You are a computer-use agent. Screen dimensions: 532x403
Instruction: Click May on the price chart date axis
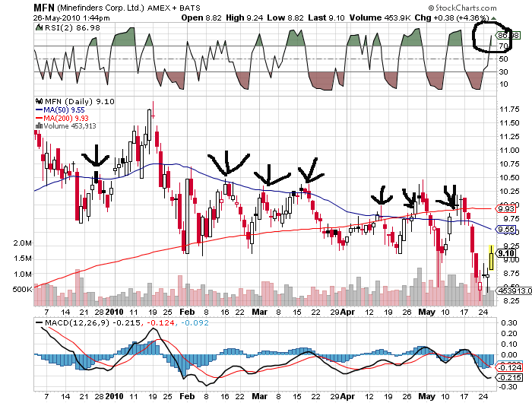[x=427, y=312]
